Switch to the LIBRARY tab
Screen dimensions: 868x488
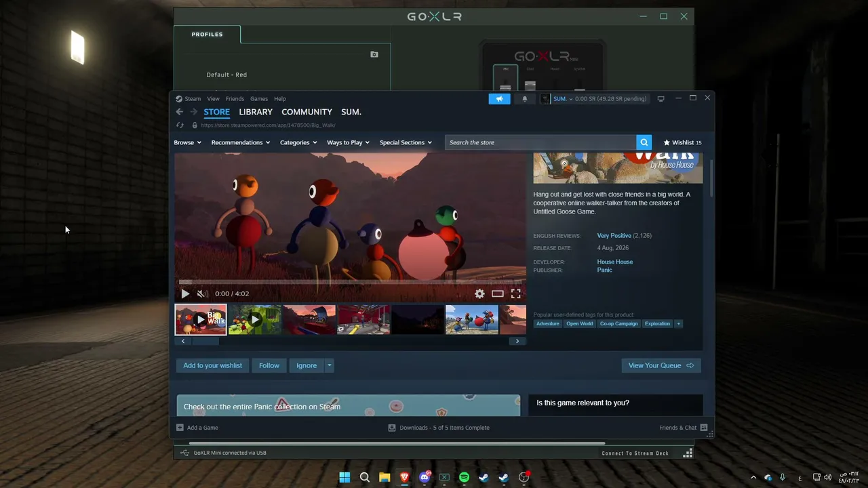pos(256,112)
